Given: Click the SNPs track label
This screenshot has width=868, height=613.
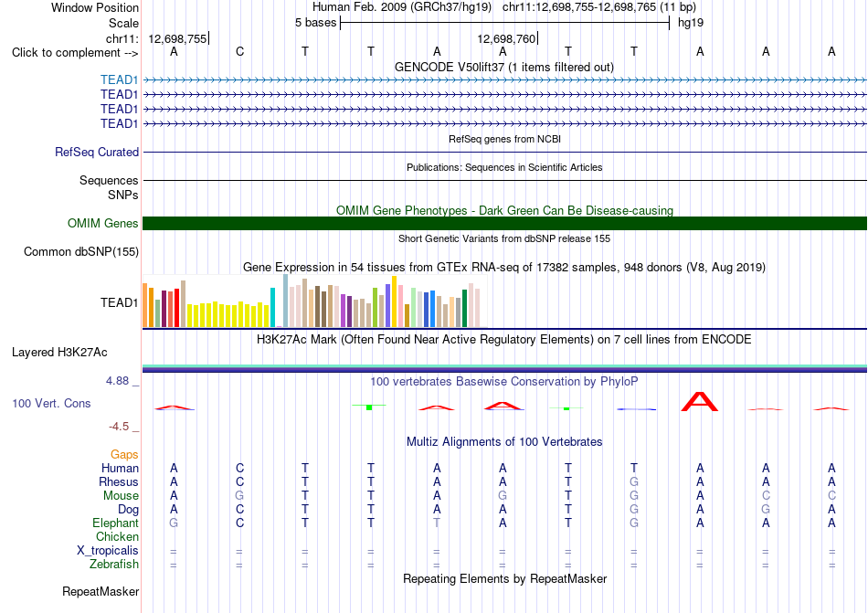Looking at the screenshot, I should [123, 195].
